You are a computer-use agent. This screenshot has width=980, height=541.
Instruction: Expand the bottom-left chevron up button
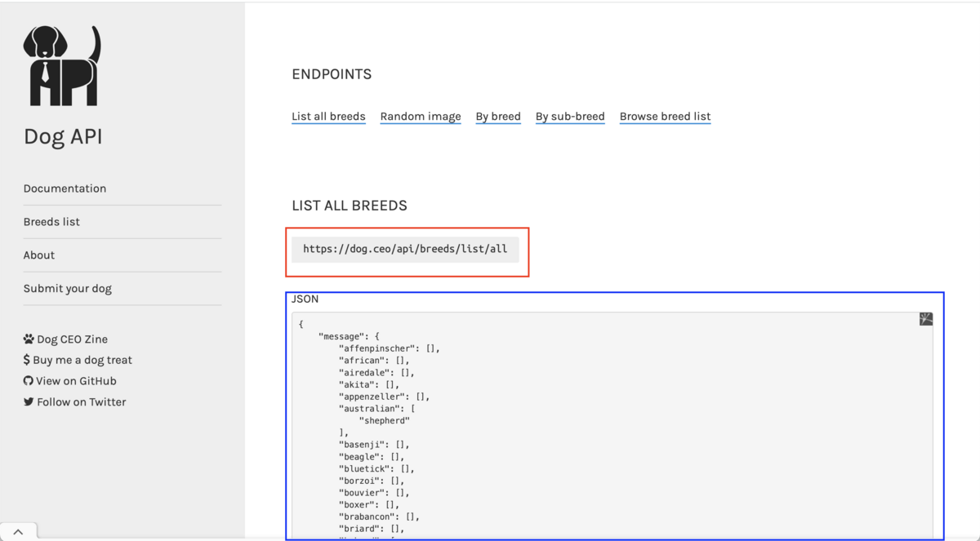coord(18,532)
